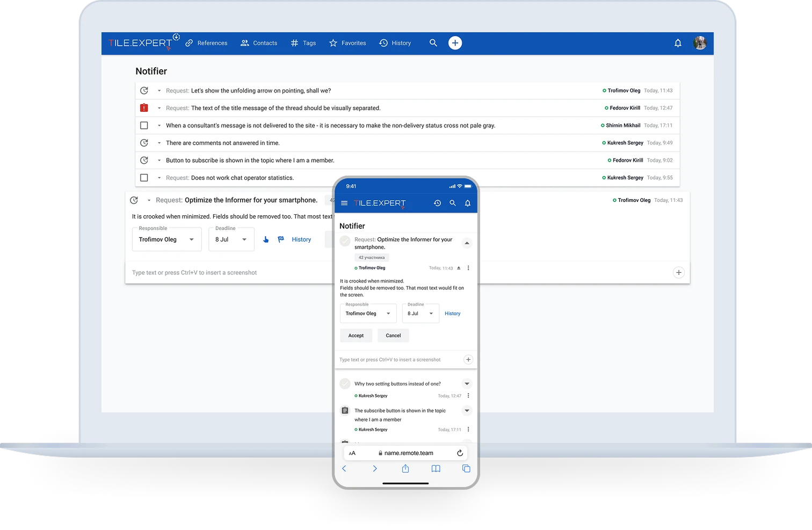Screen dimensions: 812x530
Task: Tap the Safari reload icon in address bar
Action: (x=460, y=453)
